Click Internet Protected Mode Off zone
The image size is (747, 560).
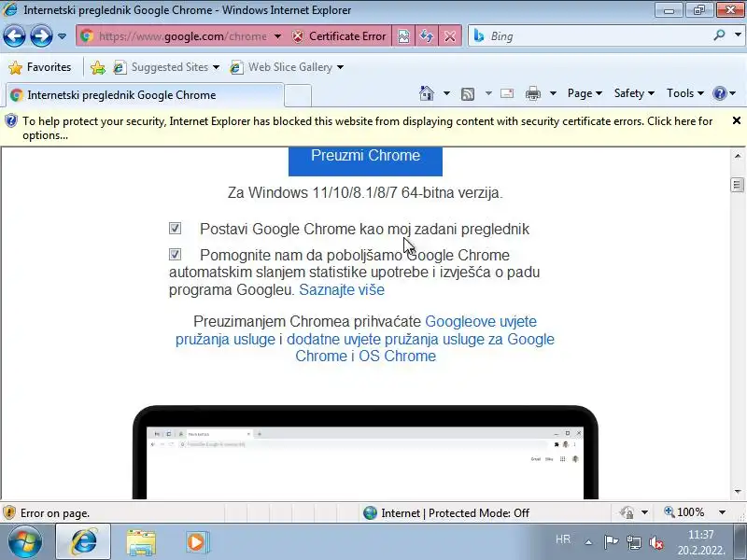point(446,512)
